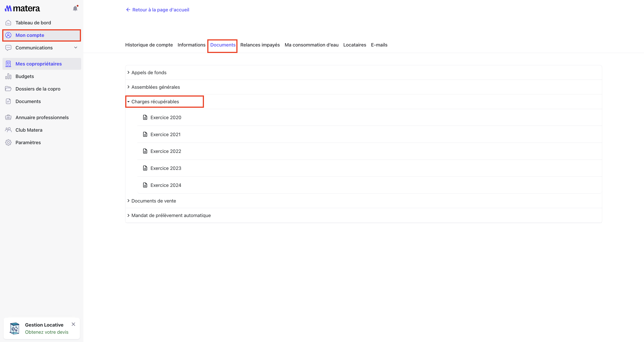
Task: Click the Exercice 2022 document icon
Action: coord(145,151)
